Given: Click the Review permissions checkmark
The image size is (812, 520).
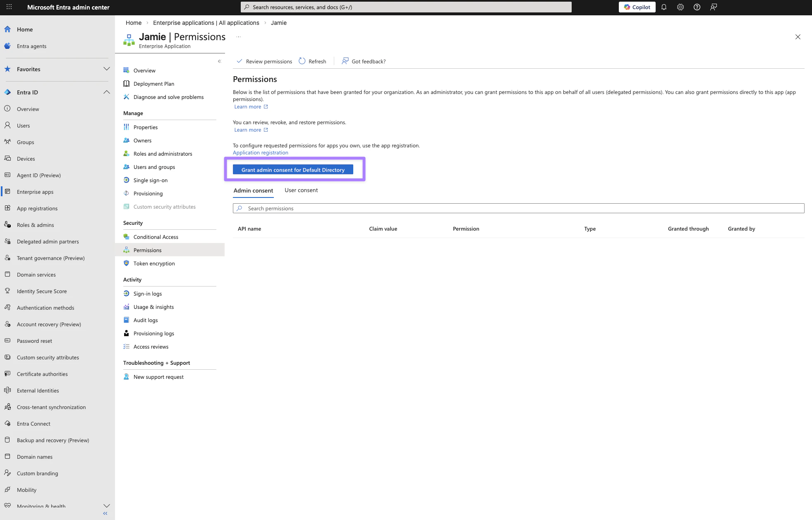Looking at the screenshot, I should 240,61.
